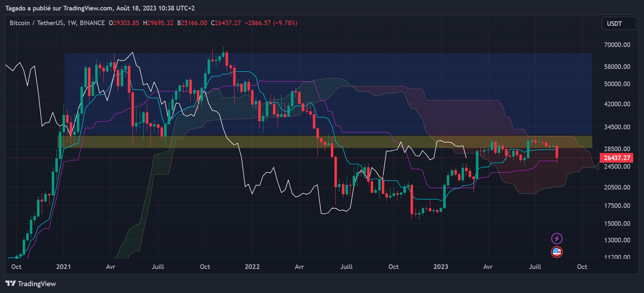Click the US flag economic event icon

click(x=557, y=252)
